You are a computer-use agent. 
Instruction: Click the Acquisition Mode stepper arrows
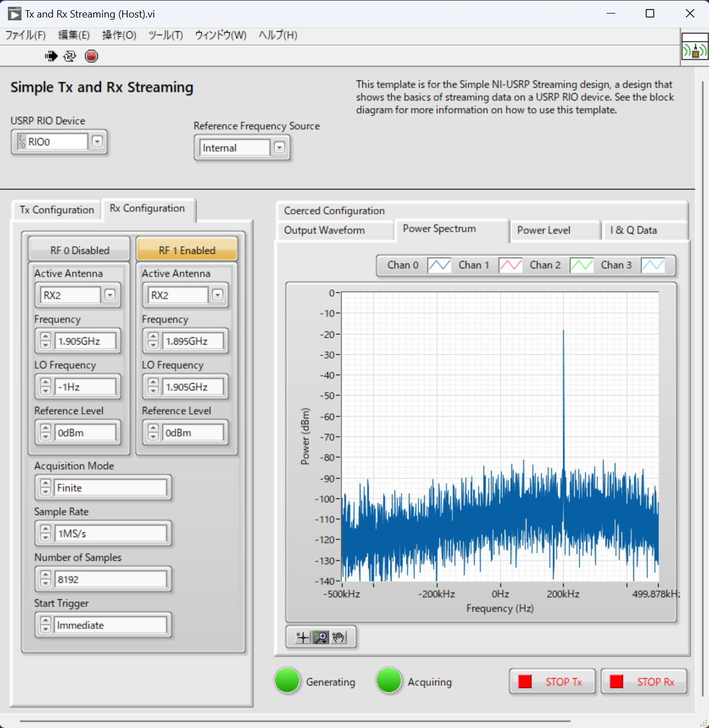(46, 487)
